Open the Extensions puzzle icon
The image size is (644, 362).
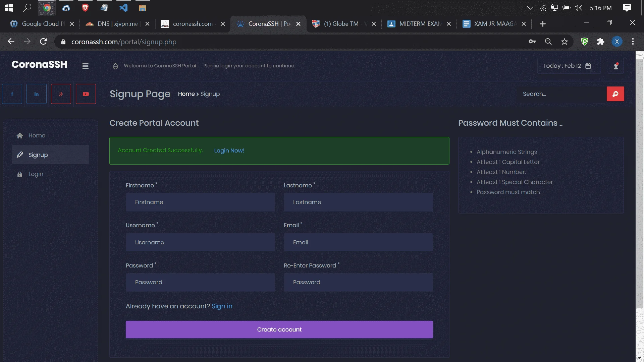tap(601, 42)
